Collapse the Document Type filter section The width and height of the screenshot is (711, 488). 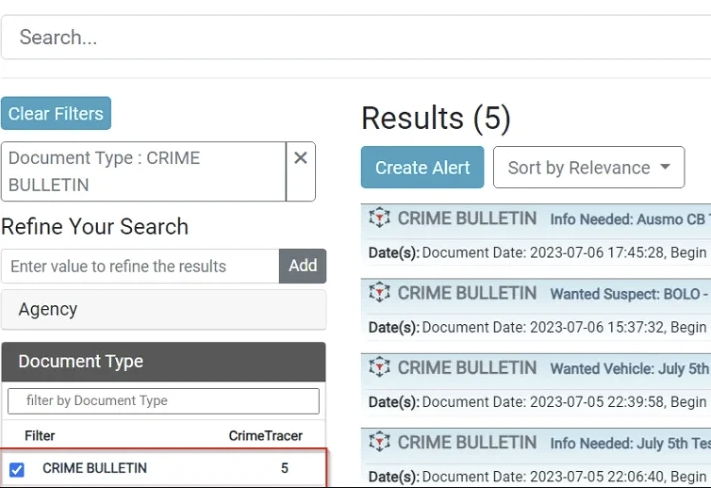[x=164, y=361]
